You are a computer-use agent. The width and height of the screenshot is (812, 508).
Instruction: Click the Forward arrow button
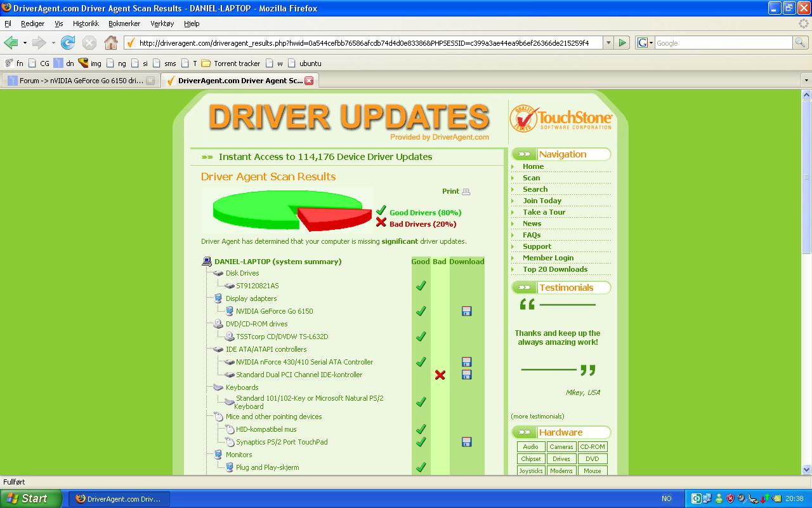click(x=39, y=43)
